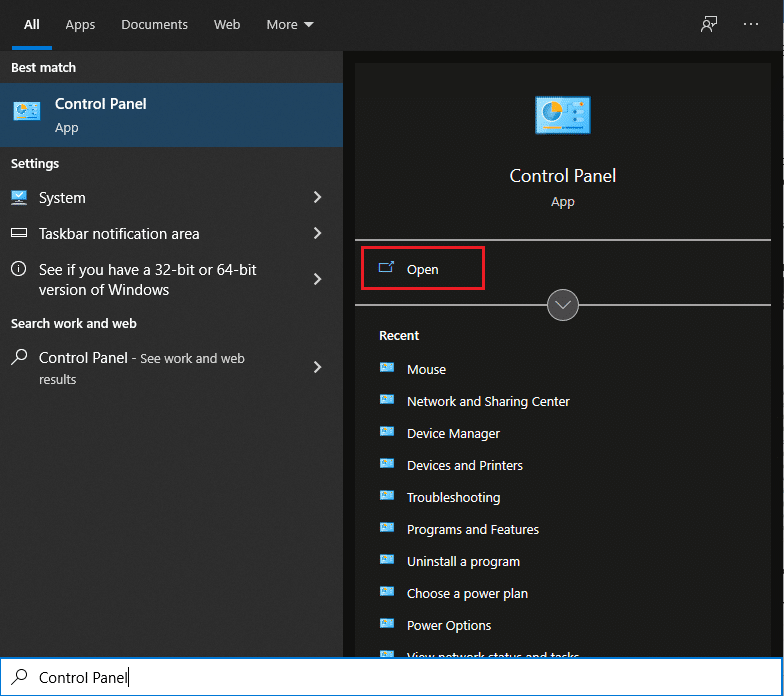Image resolution: width=784 pixels, height=699 pixels.
Task: Open recent item Uninstall a program
Action: (x=463, y=561)
